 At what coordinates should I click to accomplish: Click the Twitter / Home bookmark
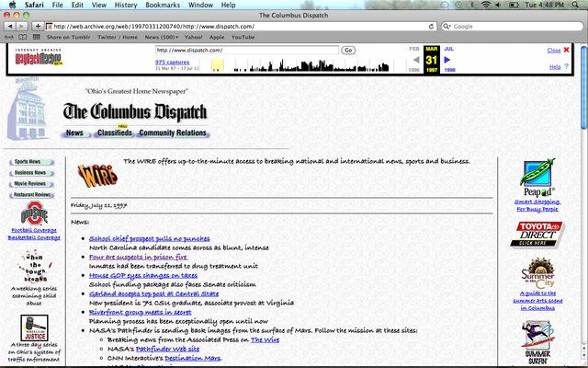[x=118, y=37]
